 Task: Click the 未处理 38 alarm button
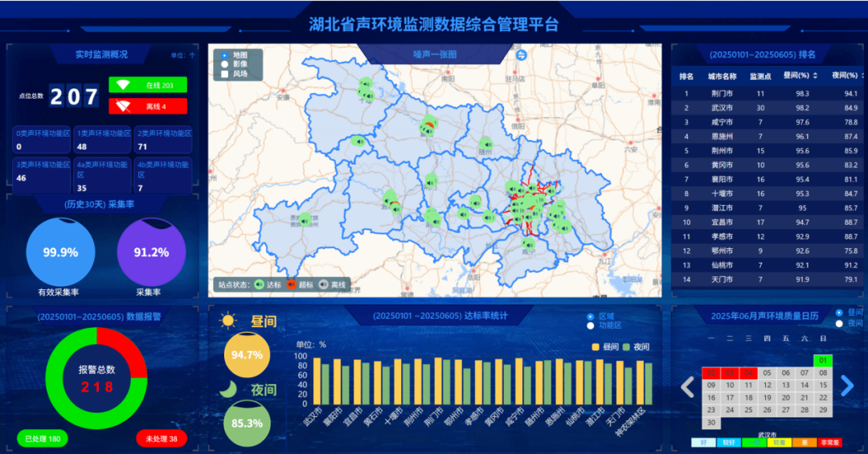pyautogui.click(x=162, y=439)
